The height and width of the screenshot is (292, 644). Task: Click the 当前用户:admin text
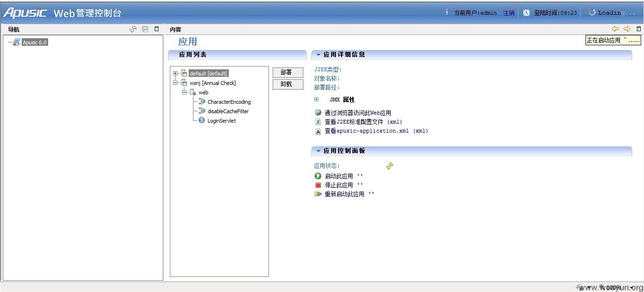pos(475,13)
